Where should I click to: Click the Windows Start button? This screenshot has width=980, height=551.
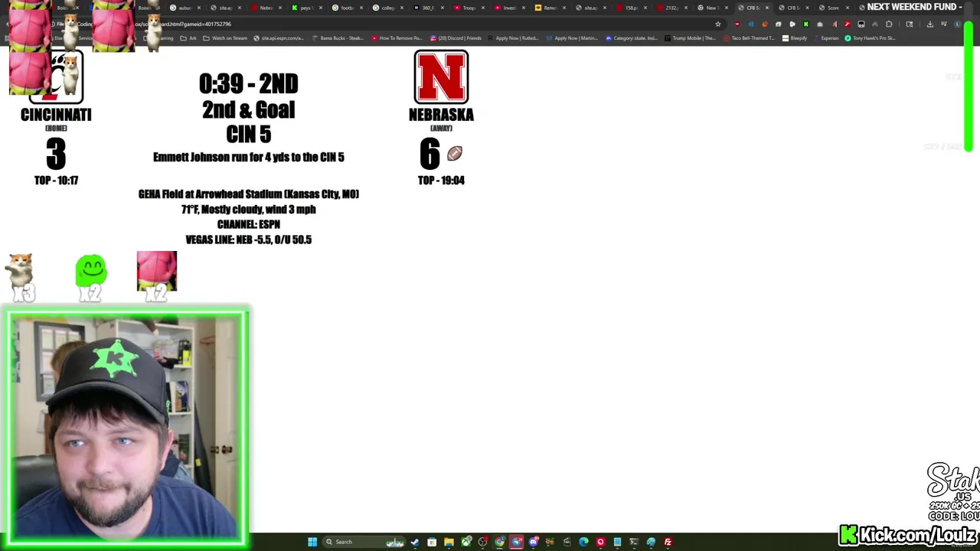312,542
